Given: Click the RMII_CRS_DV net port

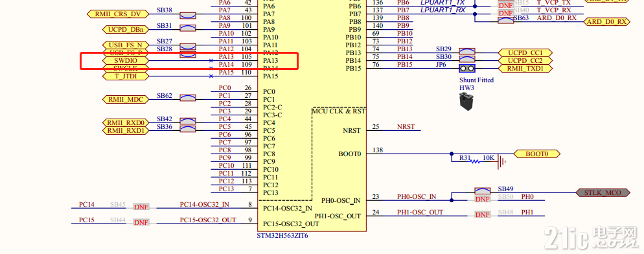Looking at the screenshot, I should pyautogui.click(x=117, y=14).
